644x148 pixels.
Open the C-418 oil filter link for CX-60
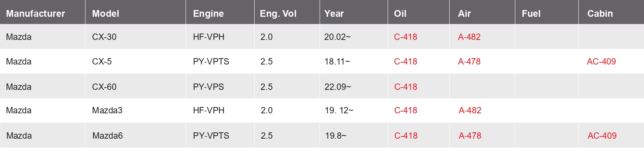coord(406,87)
